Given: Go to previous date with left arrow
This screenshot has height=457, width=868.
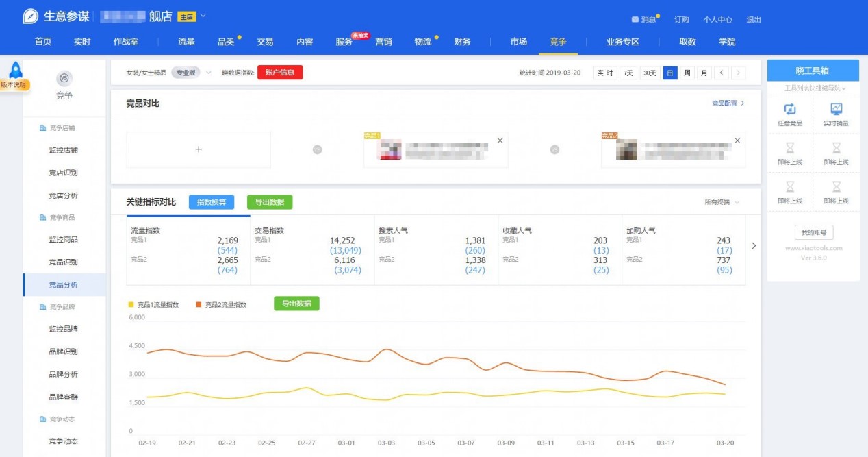Looking at the screenshot, I should pyautogui.click(x=722, y=73).
